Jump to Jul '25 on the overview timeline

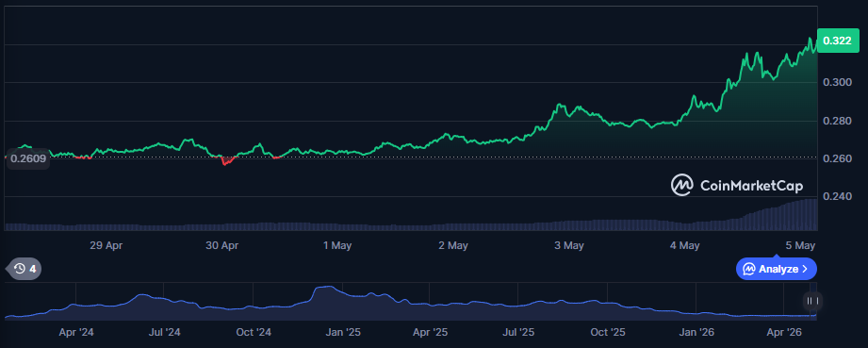(518, 333)
